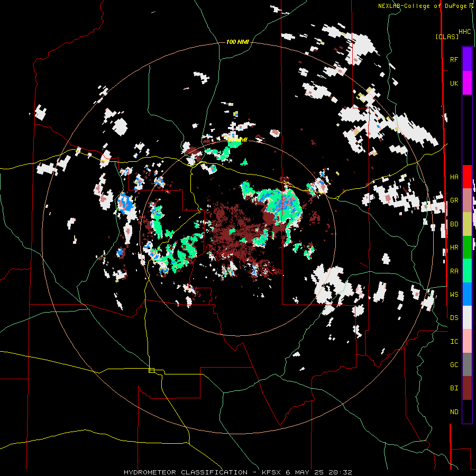Click the dusty pink GR legend swatch
This screenshot has width=476, height=476.
click(467, 200)
